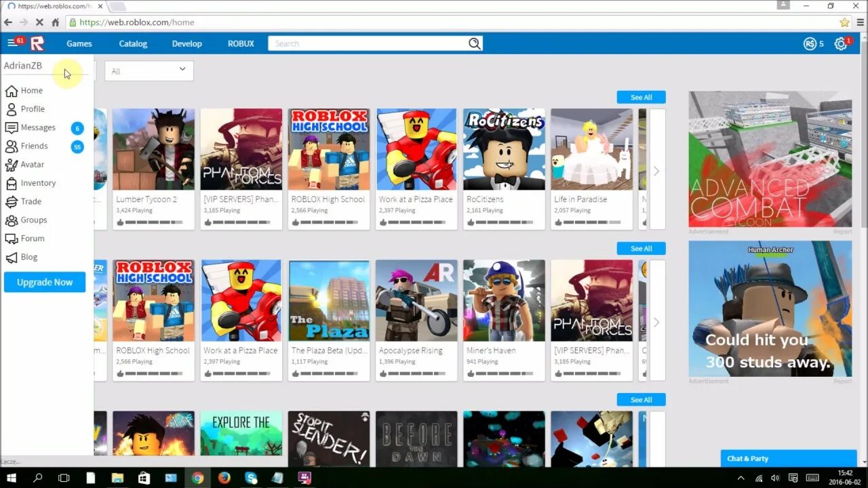The image size is (868, 488).
Task: Open the settings gear icon
Action: pyautogui.click(x=841, y=44)
